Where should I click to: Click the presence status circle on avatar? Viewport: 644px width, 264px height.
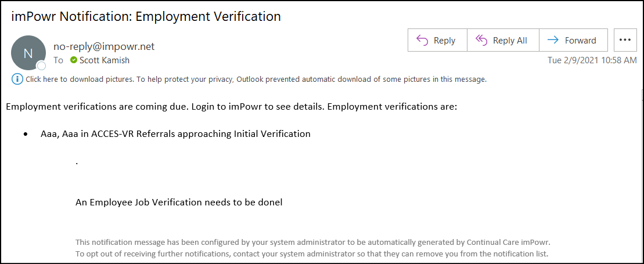[41, 66]
